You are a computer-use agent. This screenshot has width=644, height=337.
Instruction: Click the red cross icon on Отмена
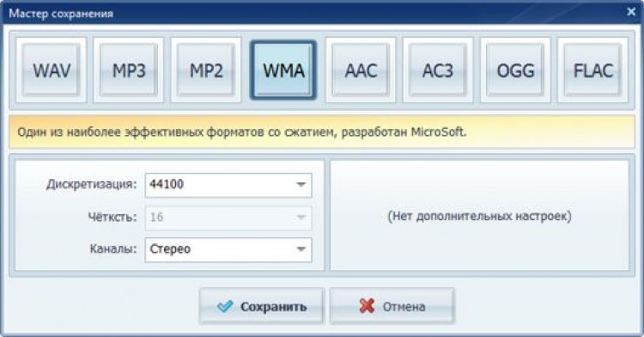coord(367,306)
